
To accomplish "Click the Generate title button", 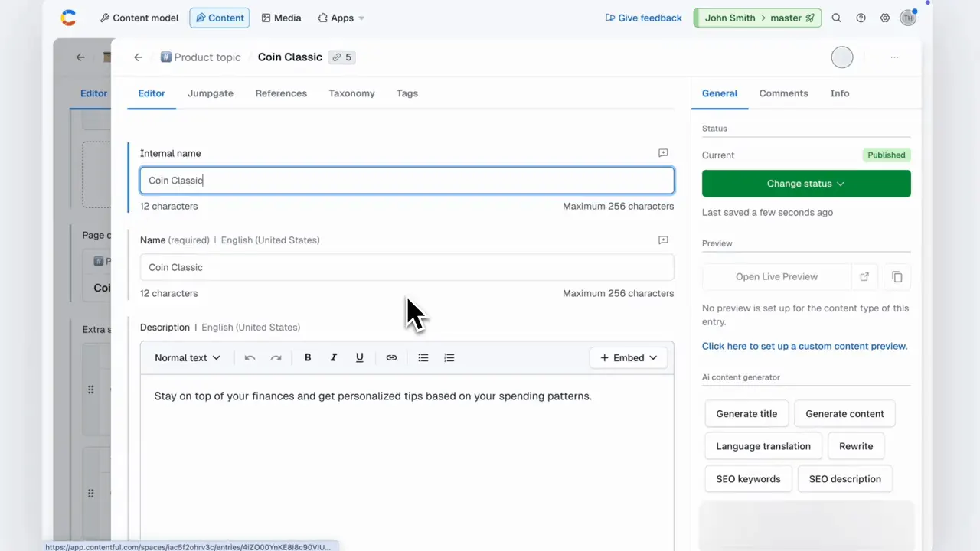I will click(x=746, y=414).
